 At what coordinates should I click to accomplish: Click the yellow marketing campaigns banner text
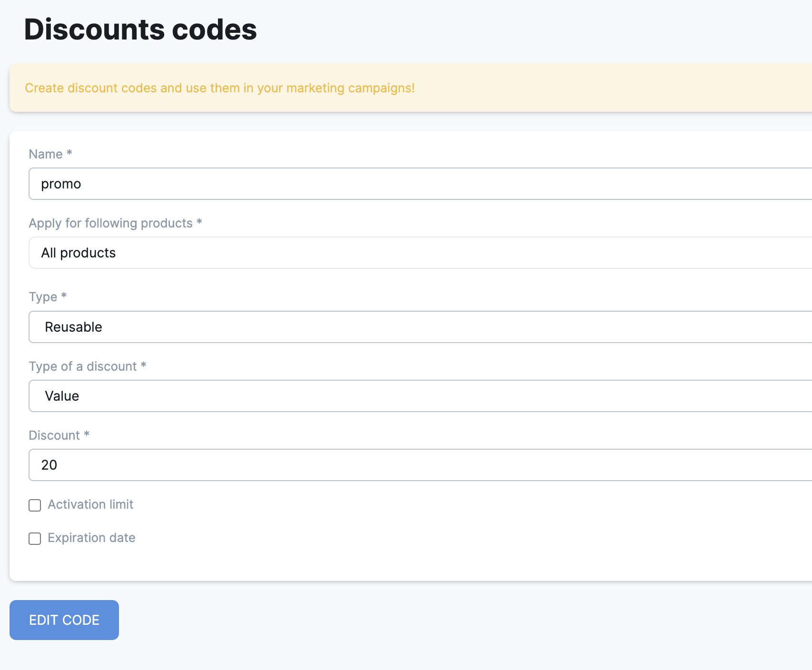pyautogui.click(x=219, y=88)
